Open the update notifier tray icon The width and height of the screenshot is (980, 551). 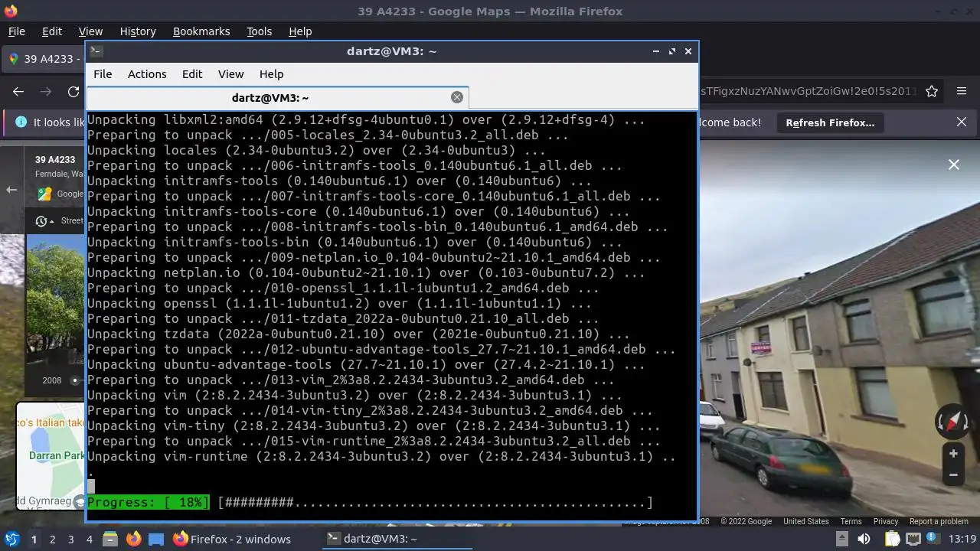point(934,539)
